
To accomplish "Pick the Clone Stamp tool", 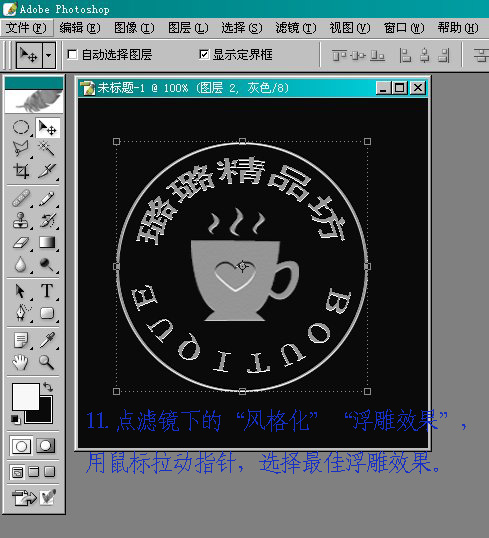I will pos(21,220).
